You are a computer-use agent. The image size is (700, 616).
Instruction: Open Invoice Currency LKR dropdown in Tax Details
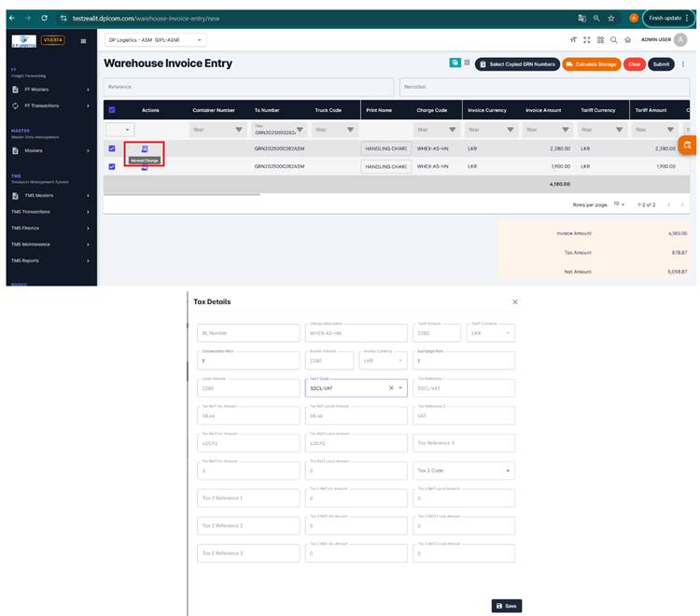[x=383, y=360]
